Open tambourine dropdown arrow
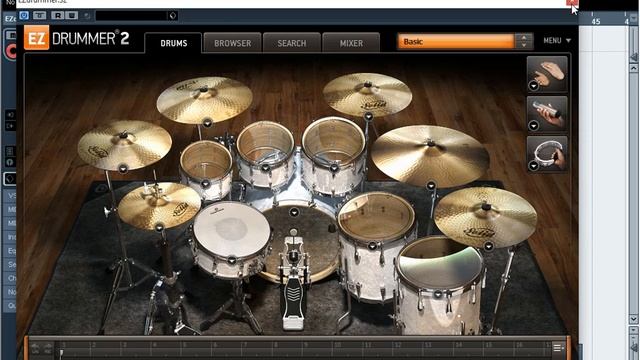640x360 pixels. pyautogui.click(x=534, y=165)
